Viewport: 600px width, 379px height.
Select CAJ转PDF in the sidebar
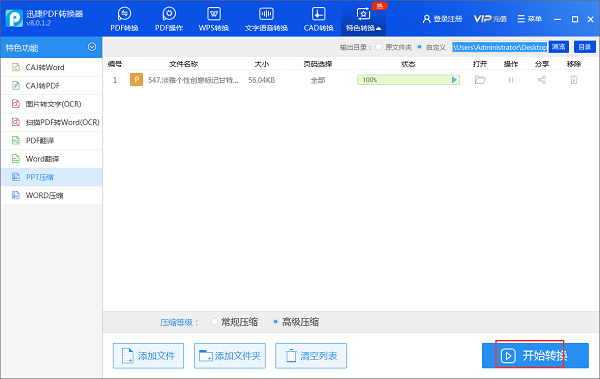click(x=51, y=86)
